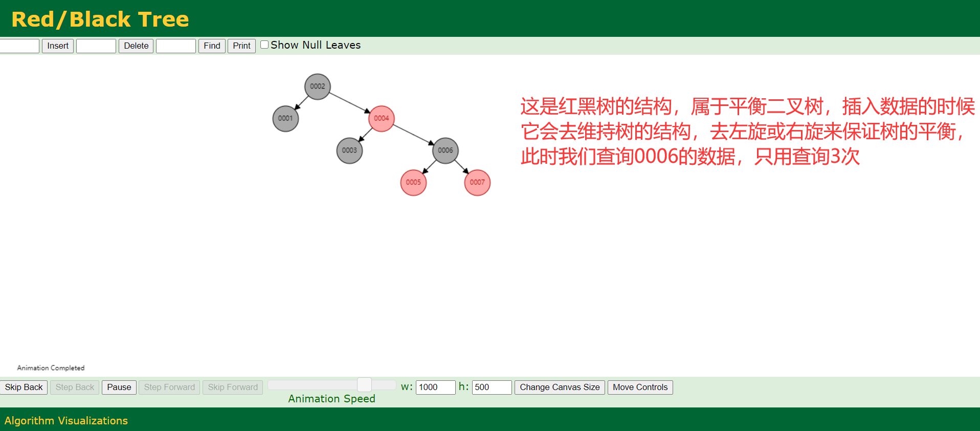Viewport: 980px width, 431px height.
Task: Select leaf node 0007 in tree
Action: pos(477,182)
